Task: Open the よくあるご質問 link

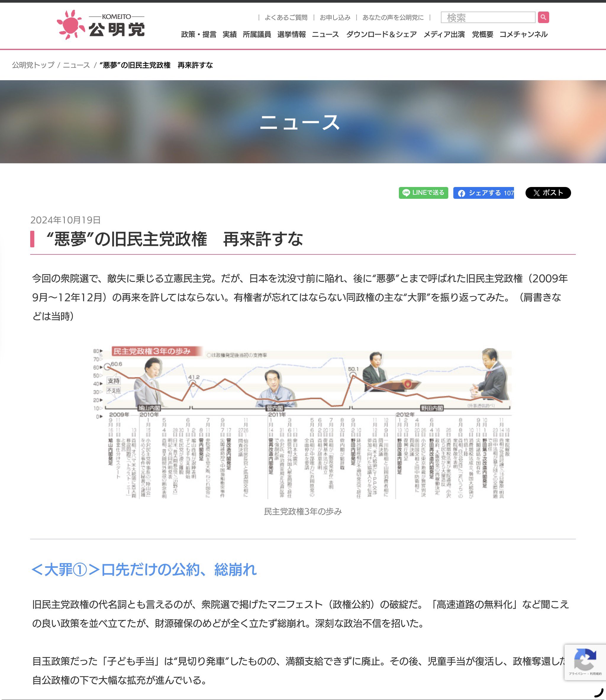Action: [x=286, y=17]
